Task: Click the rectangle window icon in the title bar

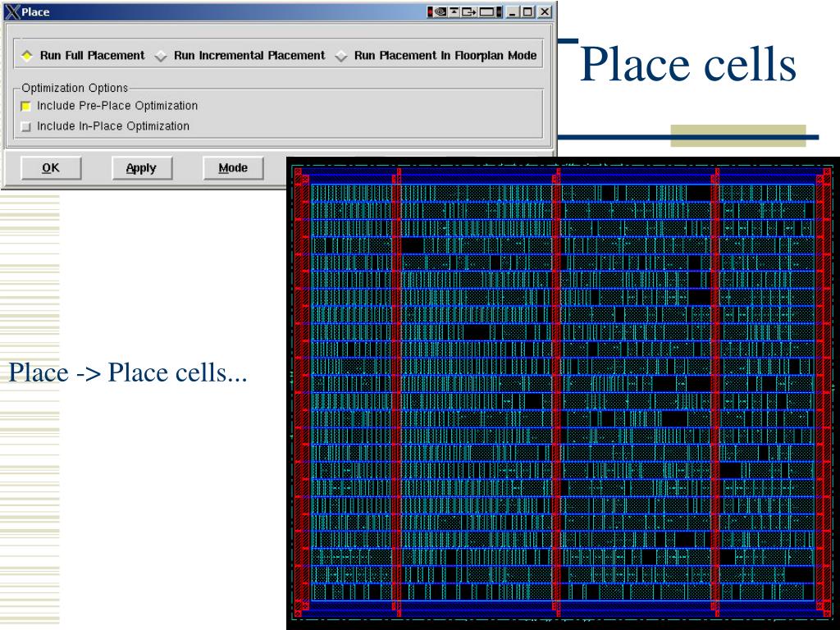Action: pyautogui.click(x=487, y=11)
